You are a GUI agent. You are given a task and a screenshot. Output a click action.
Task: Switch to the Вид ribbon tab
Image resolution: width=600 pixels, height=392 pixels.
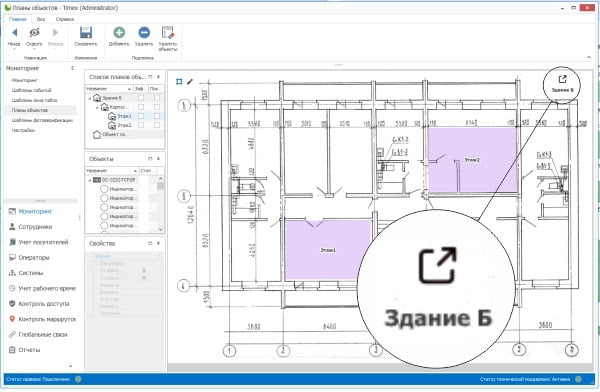click(x=41, y=19)
